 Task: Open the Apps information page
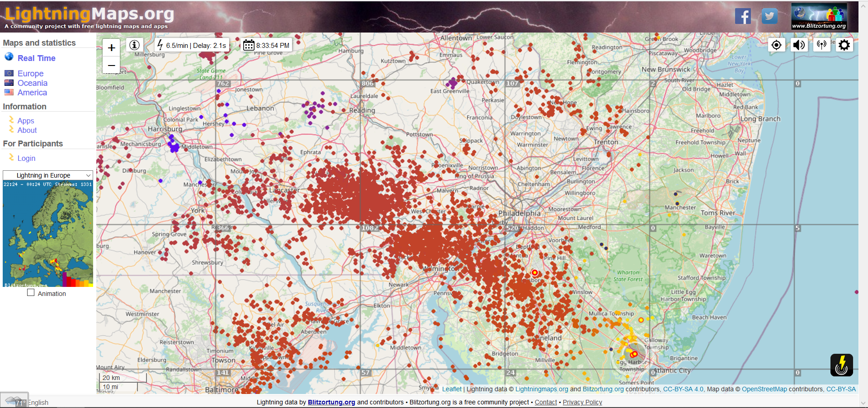click(26, 121)
